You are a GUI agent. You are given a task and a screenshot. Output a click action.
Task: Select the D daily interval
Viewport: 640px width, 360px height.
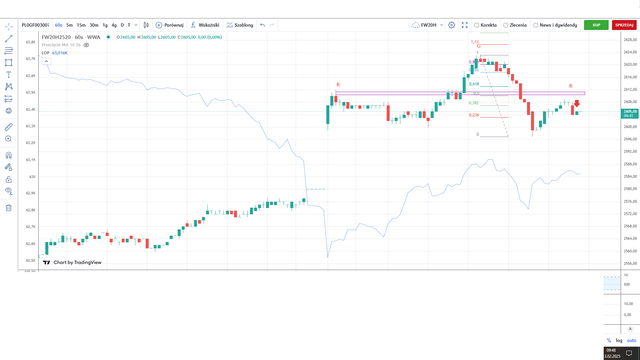(122, 25)
